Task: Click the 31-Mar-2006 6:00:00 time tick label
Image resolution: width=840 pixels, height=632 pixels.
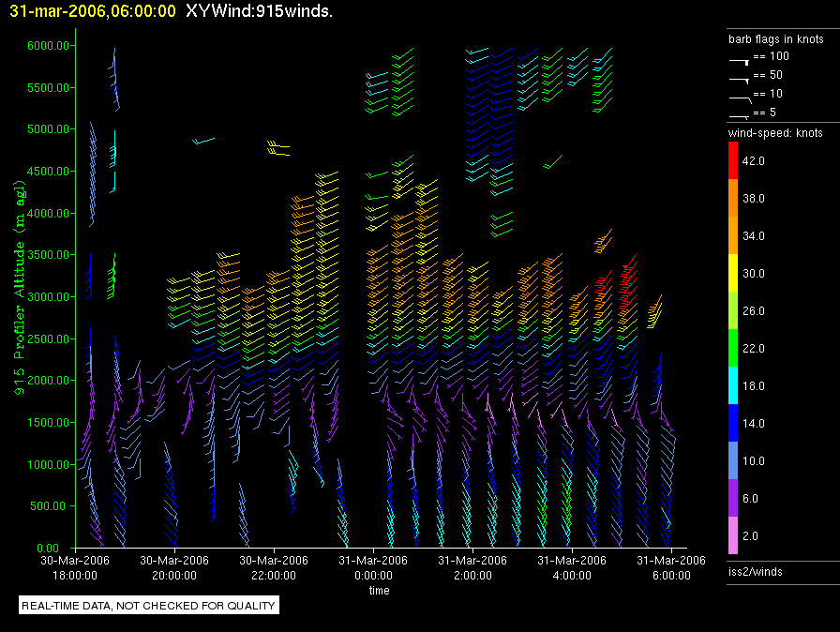Action: tap(670, 567)
